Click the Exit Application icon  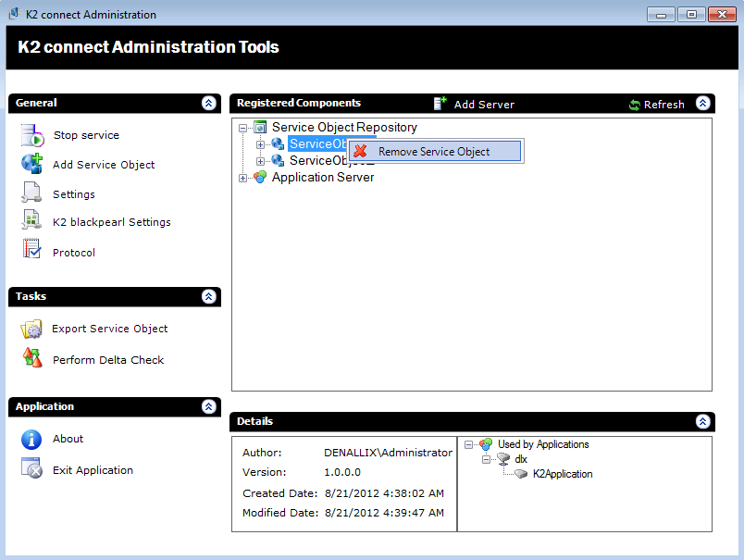click(x=32, y=469)
